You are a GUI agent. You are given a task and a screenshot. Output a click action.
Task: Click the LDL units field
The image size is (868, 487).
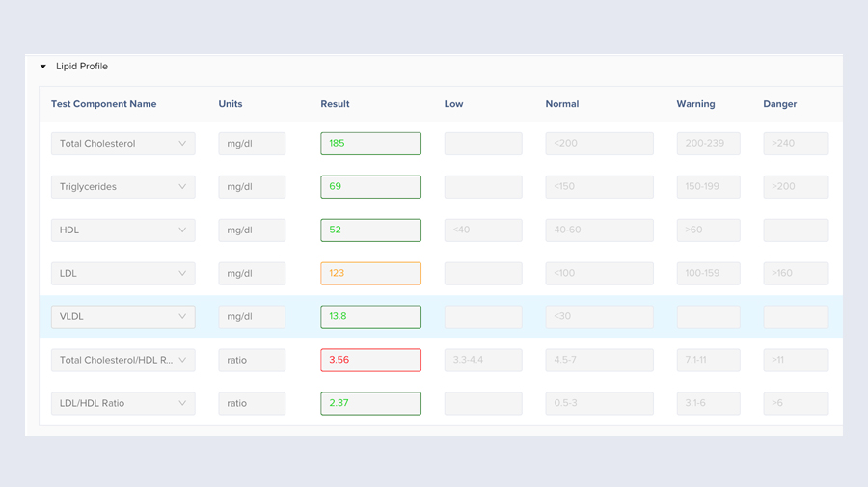tap(252, 273)
